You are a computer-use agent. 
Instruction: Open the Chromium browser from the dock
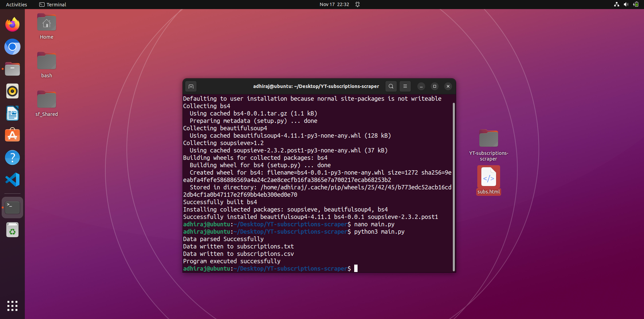[x=12, y=47]
